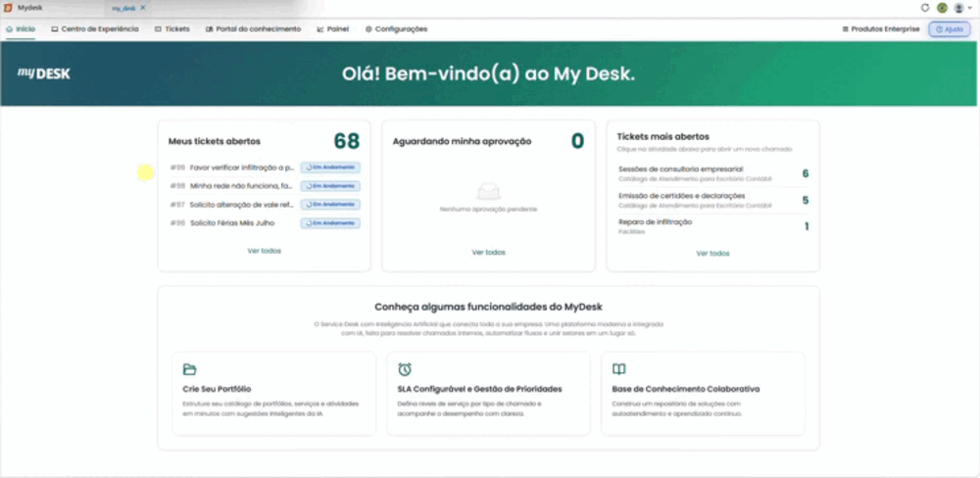Click Aguardando minha aprovação heading
This screenshot has height=478, width=980.
point(462,141)
